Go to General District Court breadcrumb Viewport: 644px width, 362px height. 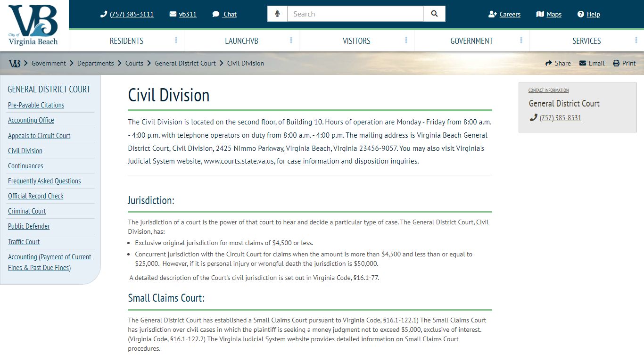pyautogui.click(x=185, y=63)
